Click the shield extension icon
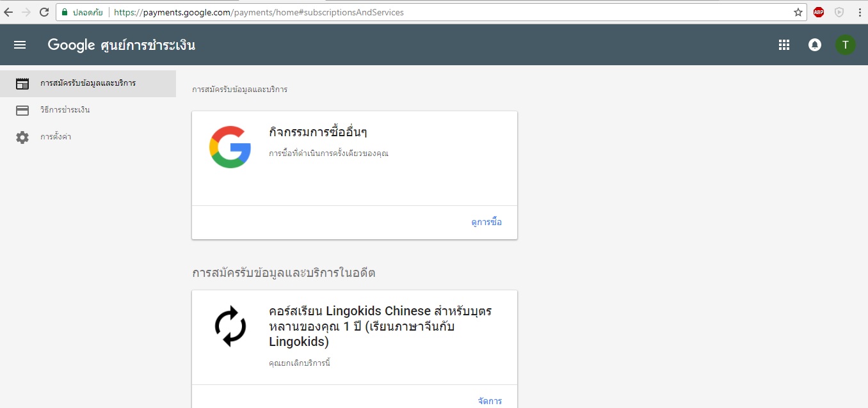Viewport: 868px width, 408px height. click(839, 12)
